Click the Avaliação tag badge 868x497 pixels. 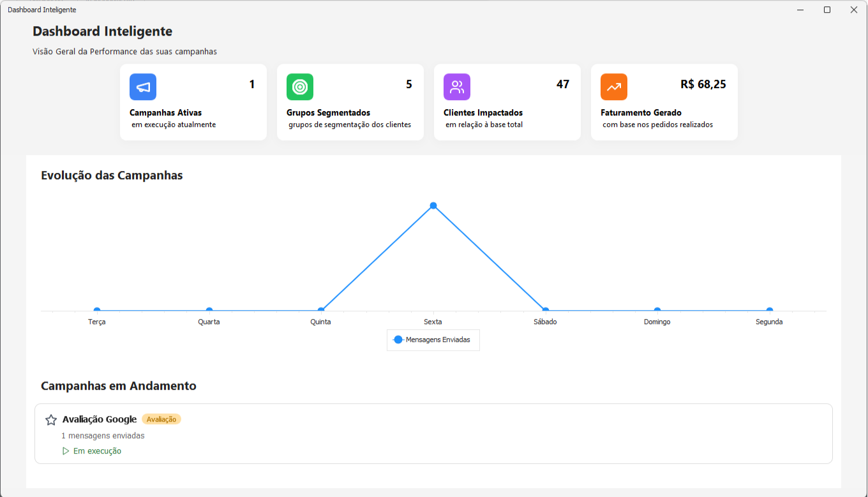tap(161, 419)
